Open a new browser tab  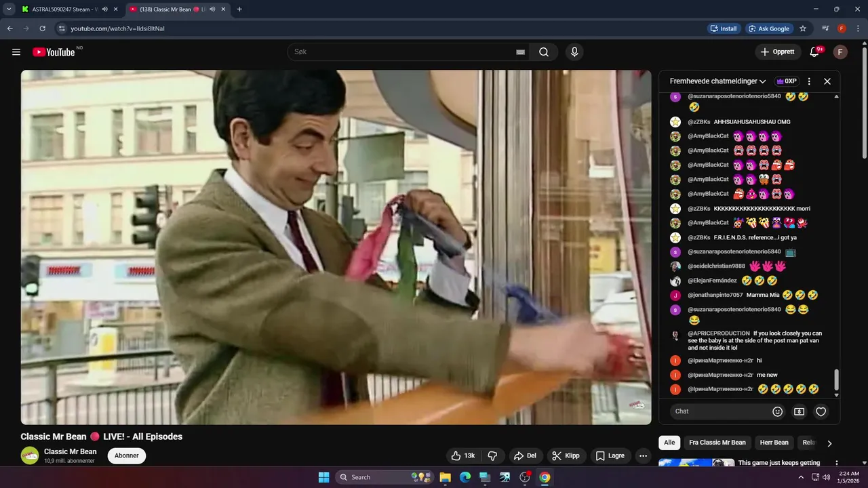(239, 9)
